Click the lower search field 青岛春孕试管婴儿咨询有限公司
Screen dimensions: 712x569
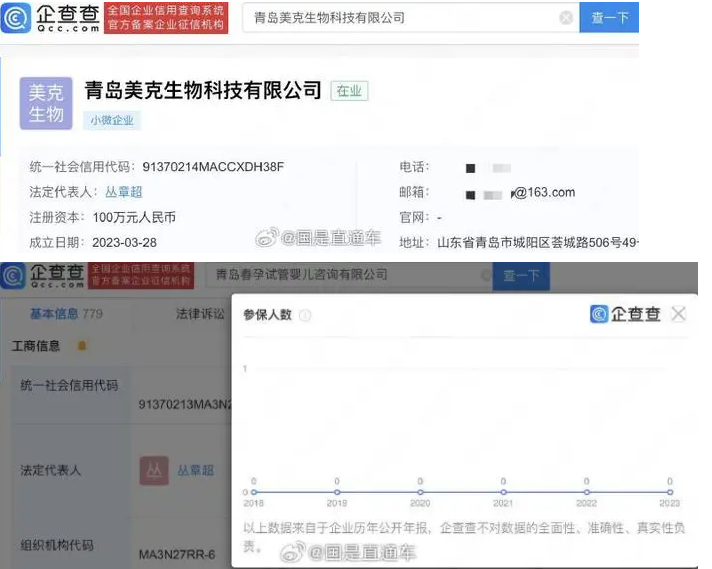tap(347, 274)
